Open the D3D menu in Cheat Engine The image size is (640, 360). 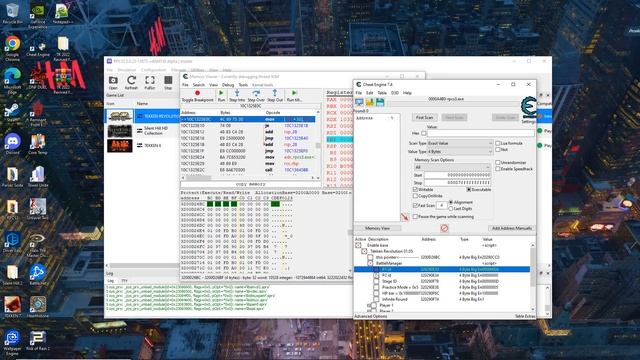(395, 93)
